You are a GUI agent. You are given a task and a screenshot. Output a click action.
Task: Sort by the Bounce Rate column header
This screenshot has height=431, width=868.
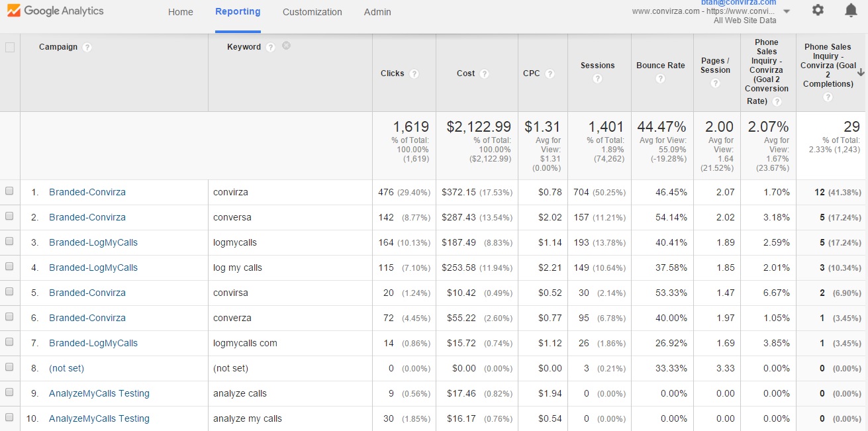point(661,66)
